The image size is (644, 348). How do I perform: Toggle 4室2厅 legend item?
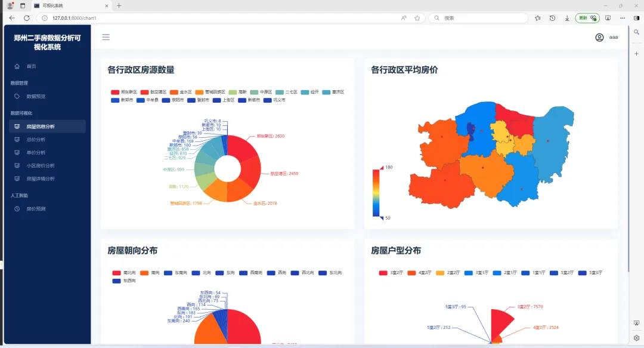point(419,273)
